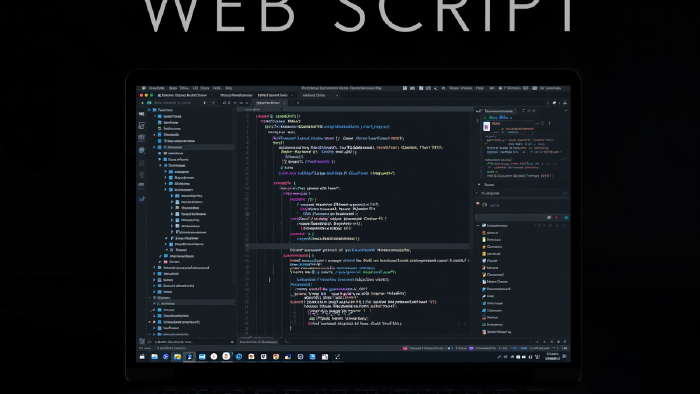Expand the highlighted folder row in project tree

155,147
